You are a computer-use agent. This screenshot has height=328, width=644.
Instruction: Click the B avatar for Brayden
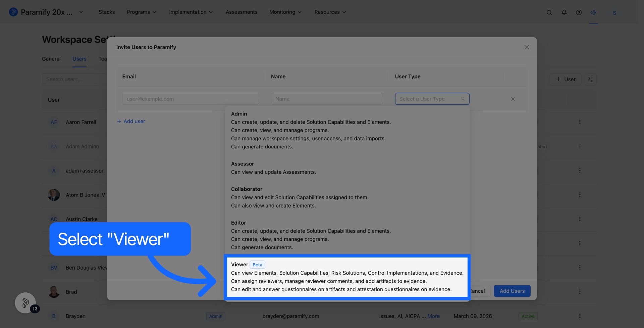click(54, 316)
